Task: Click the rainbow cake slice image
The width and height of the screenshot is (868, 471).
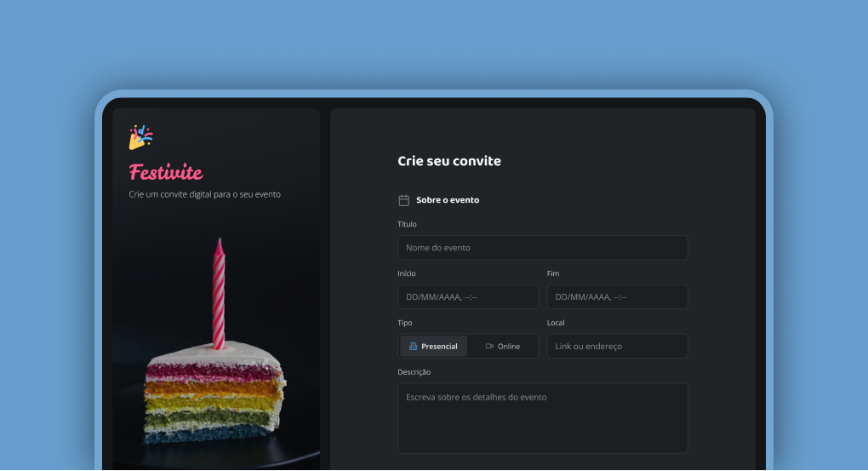Action: tap(216, 375)
